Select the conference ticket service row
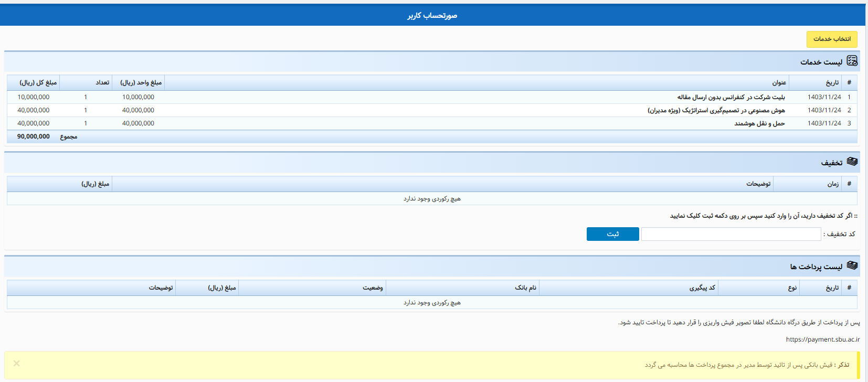Image resolution: width=868 pixels, height=382 pixels. (731, 97)
